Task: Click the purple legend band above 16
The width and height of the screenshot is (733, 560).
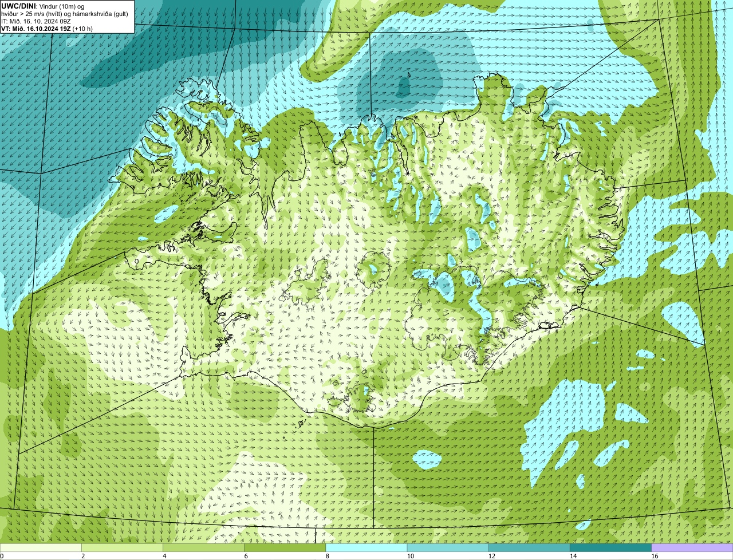Action: coord(692,548)
